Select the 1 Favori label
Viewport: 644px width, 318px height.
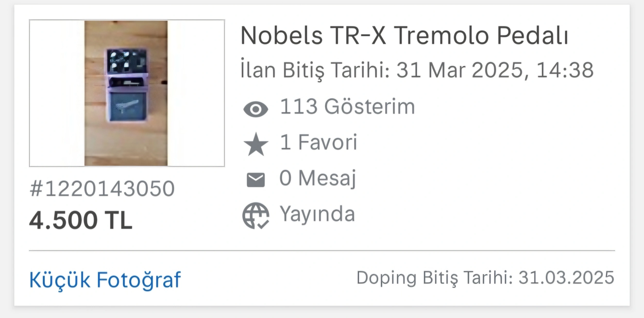tap(319, 142)
